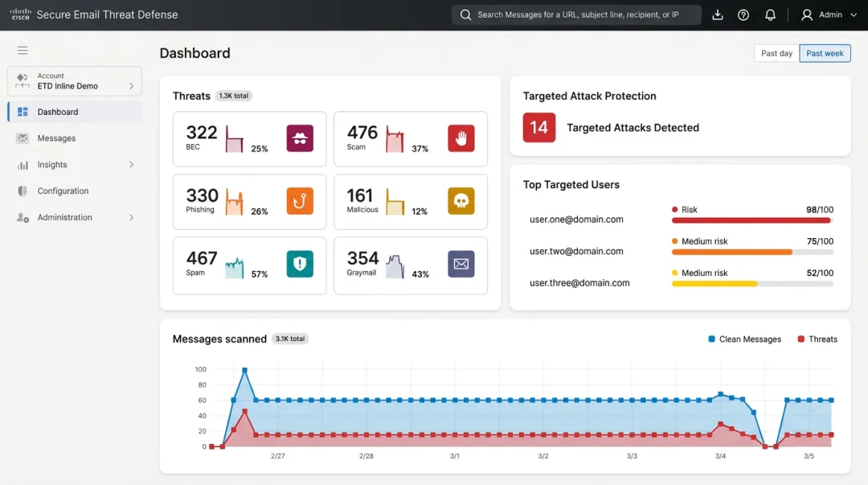
Task: Open Configuration menu item
Action: point(75,191)
